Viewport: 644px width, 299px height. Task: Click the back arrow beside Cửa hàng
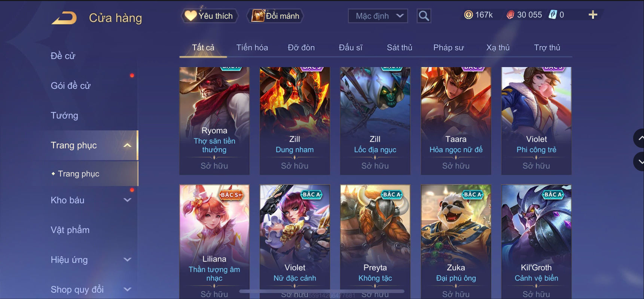click(x=64, y=18)
